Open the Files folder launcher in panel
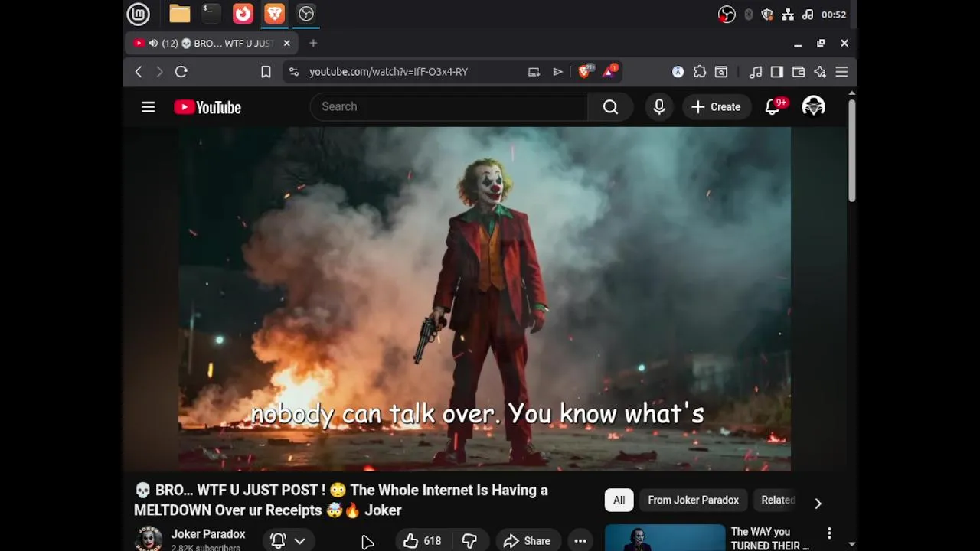The image size is (980, 551). coord(180,14)
